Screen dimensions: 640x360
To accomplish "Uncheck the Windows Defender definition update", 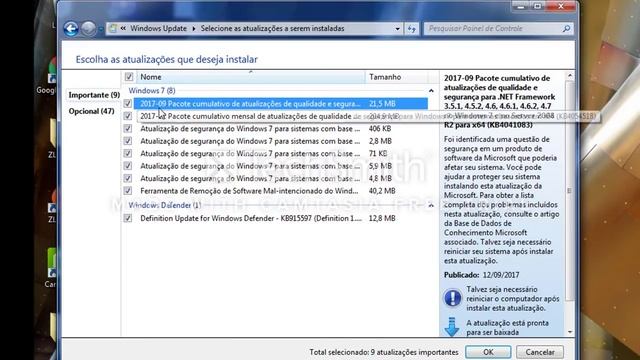I will pos(128,218).
